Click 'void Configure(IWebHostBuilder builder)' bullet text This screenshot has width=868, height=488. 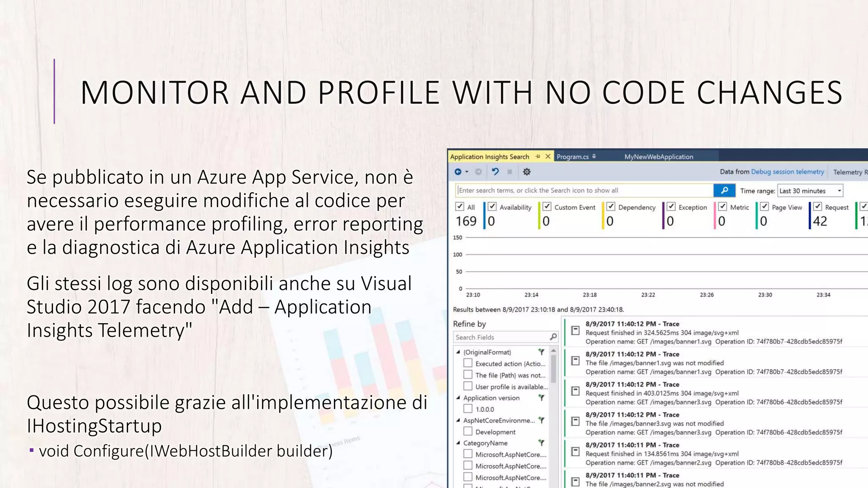pos(186,451)
